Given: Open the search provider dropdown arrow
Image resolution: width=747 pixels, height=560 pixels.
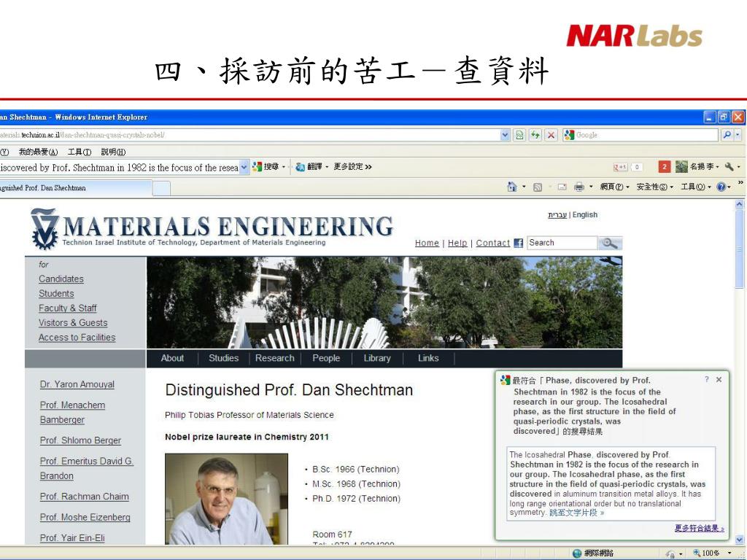Looking at the screenshot, I should point(738,135).
